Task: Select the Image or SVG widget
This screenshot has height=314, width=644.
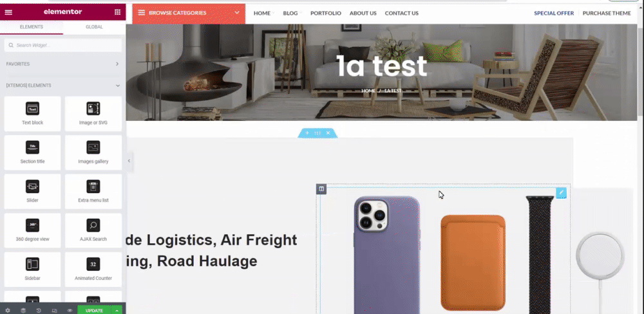Action: click(x=93, y=114)
